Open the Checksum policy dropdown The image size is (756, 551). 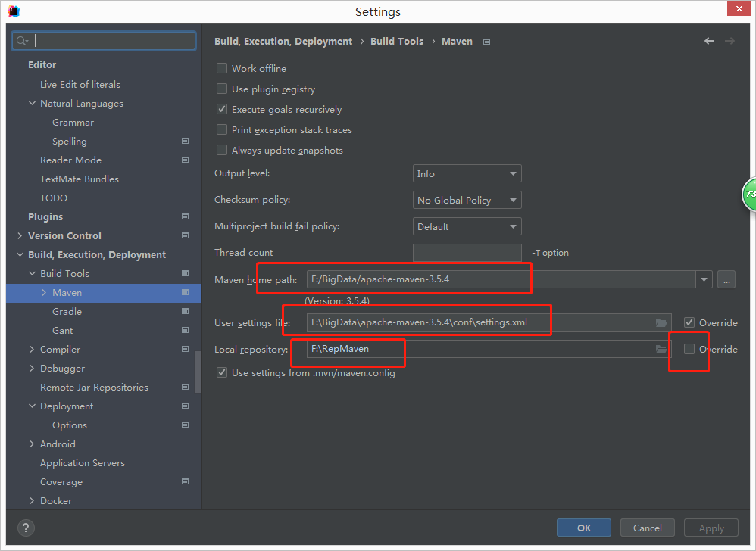coord(467,200)
